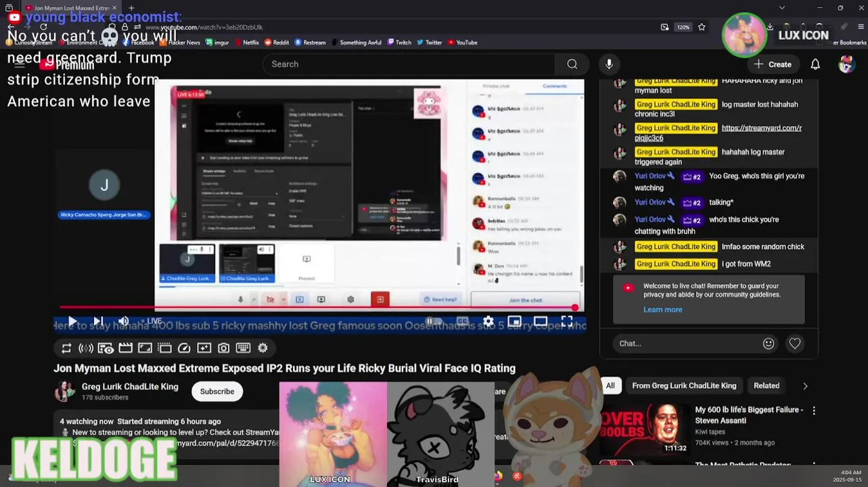The image size is (868, 487).
Task: Toggle the loop icon in enhancer toolbar
Action: tap(66, 348)
